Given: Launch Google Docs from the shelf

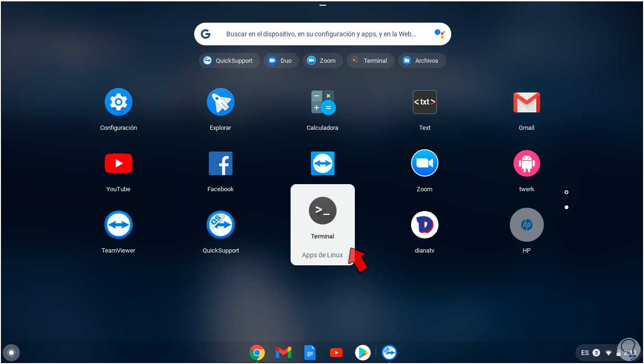Looking at the screenshot, I should pos(310,353).
